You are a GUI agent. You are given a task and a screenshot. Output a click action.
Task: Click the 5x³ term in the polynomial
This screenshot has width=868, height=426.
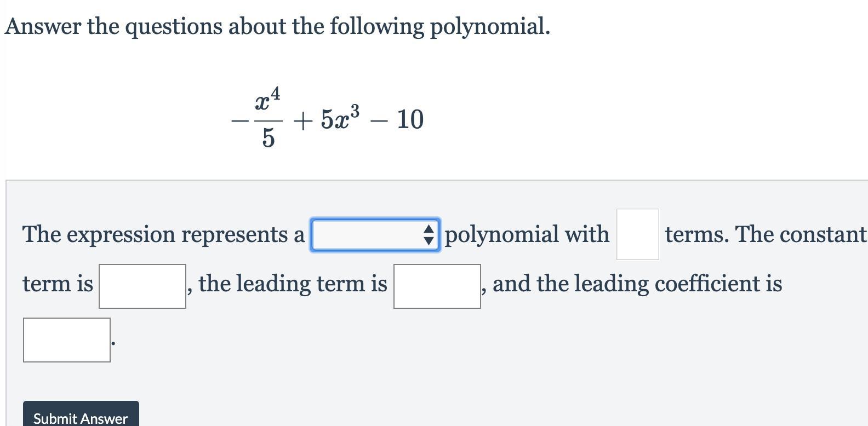click(x=340, y=119)
